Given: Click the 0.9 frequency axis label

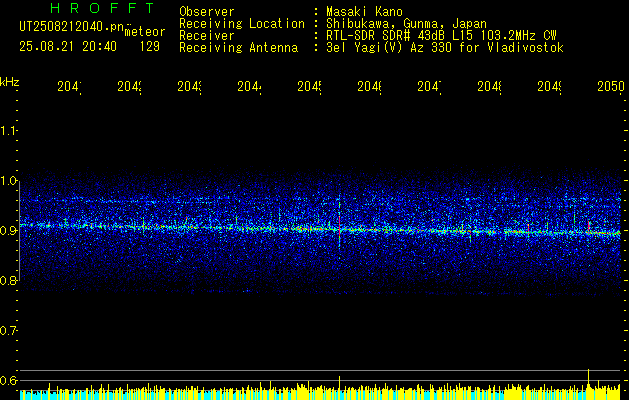Looking at the screenshot, I should [x=8, y=231].
